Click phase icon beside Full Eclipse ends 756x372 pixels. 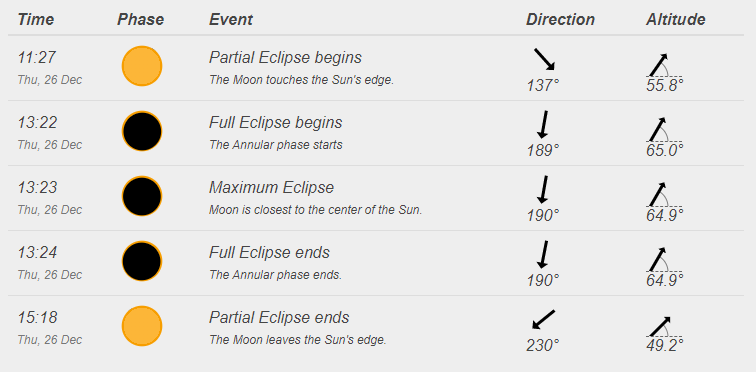142,261
